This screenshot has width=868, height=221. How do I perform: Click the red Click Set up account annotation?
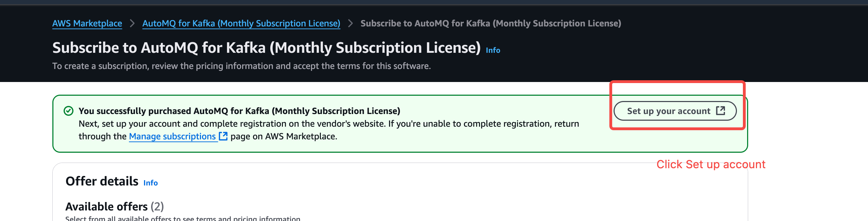[x=711, y=164]
